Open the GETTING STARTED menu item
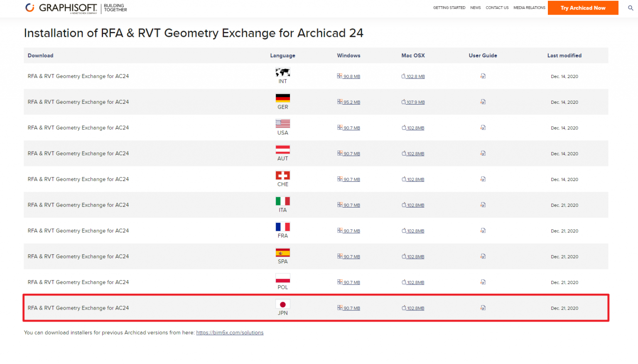Screen dimensions: 638x364 tap(449, 7)
